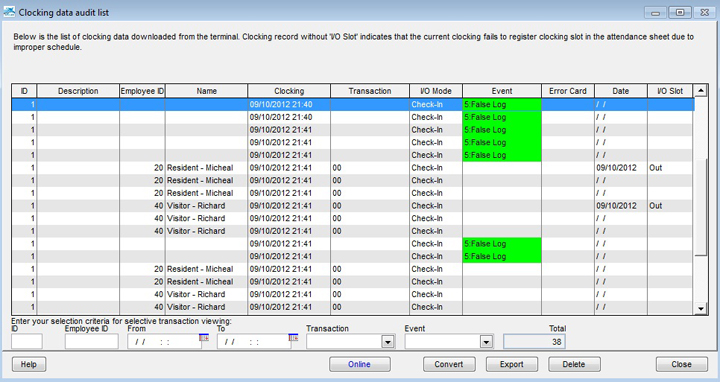720x382 pixels.
Task: Click the I/O Slot column header
Action: 670,91
